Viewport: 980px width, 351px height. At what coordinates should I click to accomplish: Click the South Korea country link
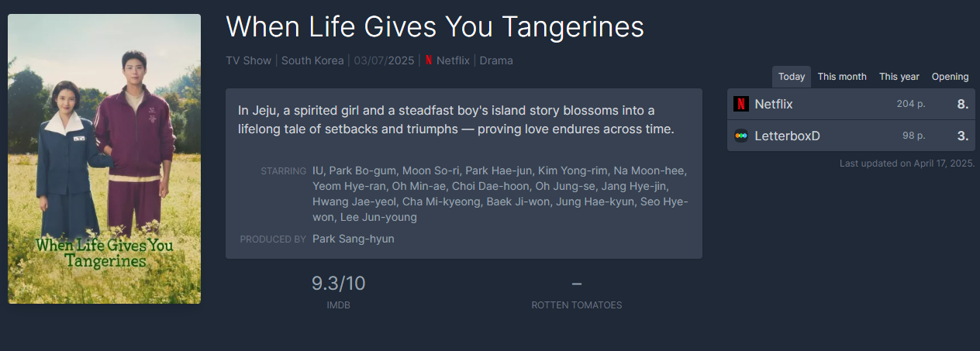[312, 60]
